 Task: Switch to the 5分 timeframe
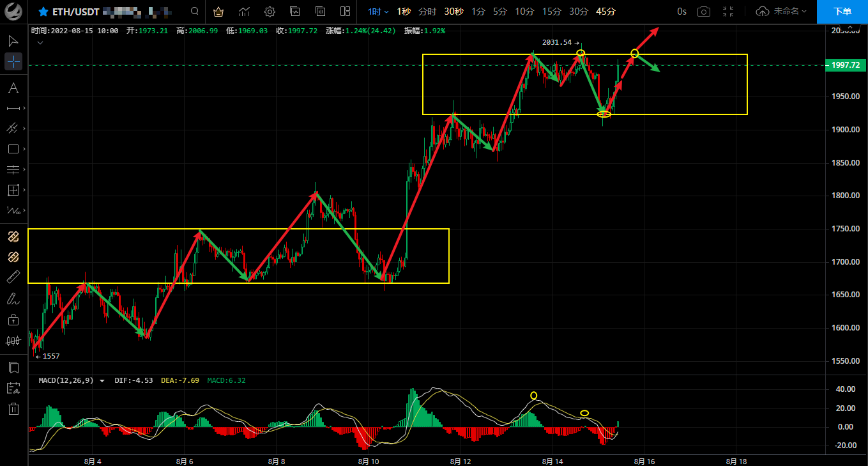tap(499, 12)
